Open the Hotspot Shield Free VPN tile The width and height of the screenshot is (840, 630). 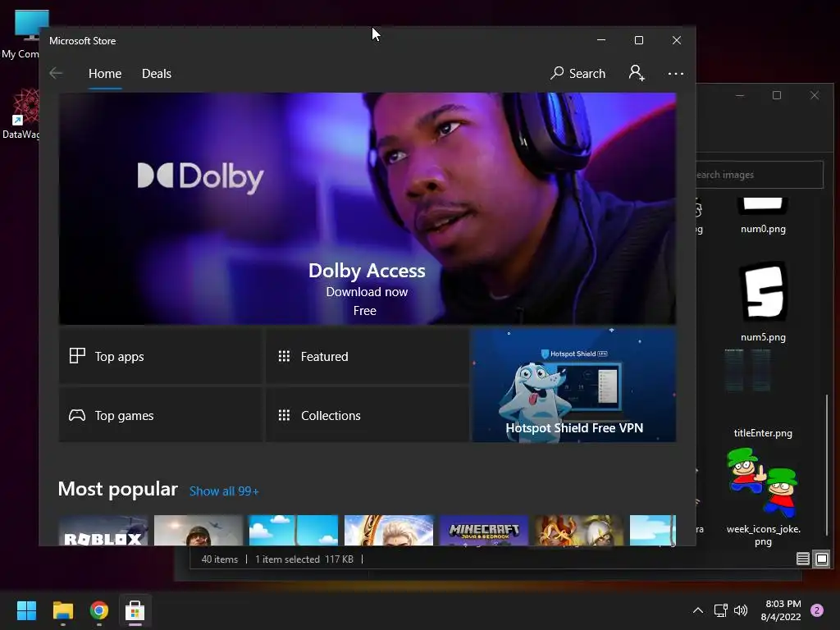coord(573,386)
